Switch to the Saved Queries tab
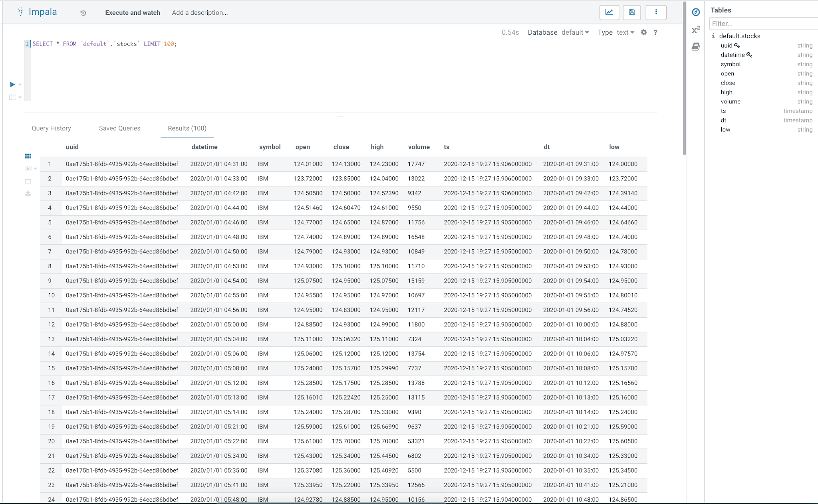 pyautogui.click(x=119, y=128)
